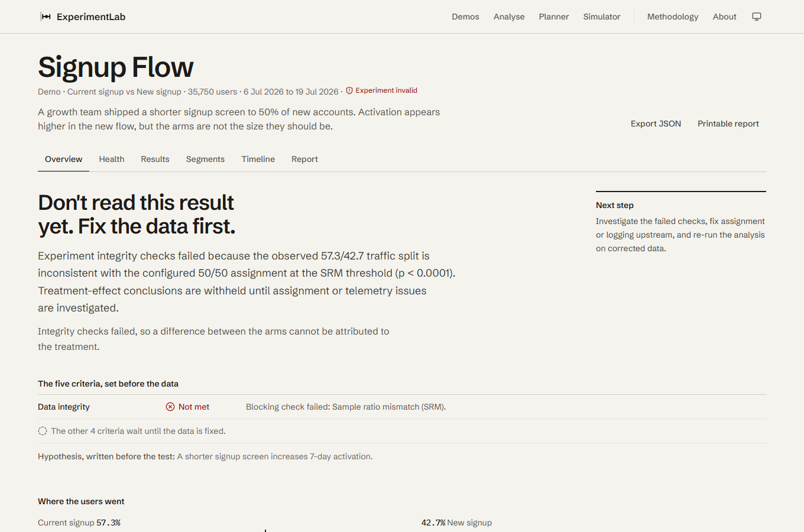Click 'Blocking check failed: Sample ratio mismatch' text
This screenshot has height=532, width=804.
[x=346, y=407]
